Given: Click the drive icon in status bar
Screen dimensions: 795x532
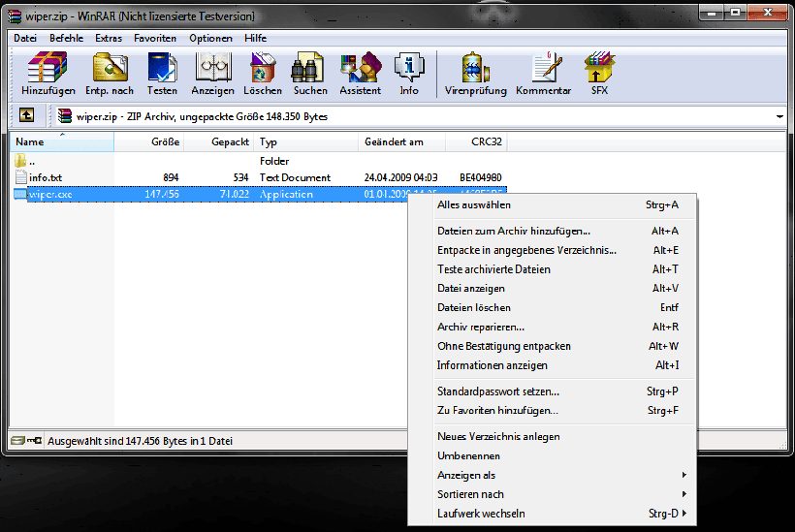Looking at the screenshot, I should 17,440.
